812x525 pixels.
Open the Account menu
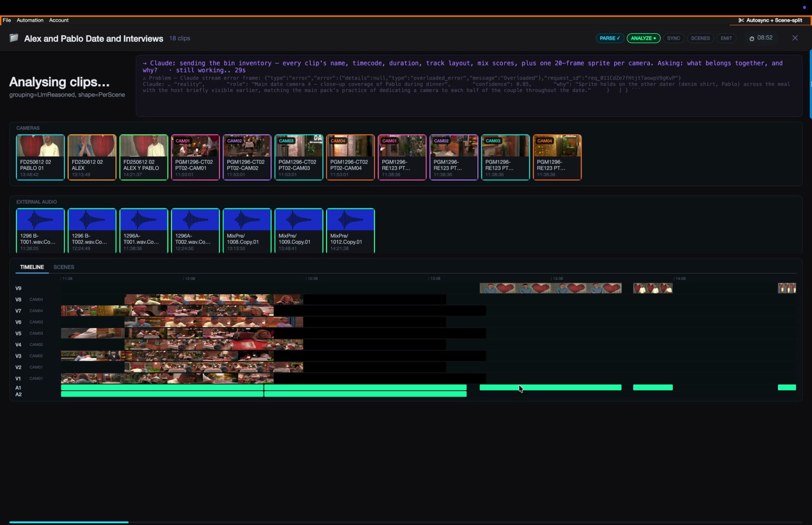click(59, 20)
